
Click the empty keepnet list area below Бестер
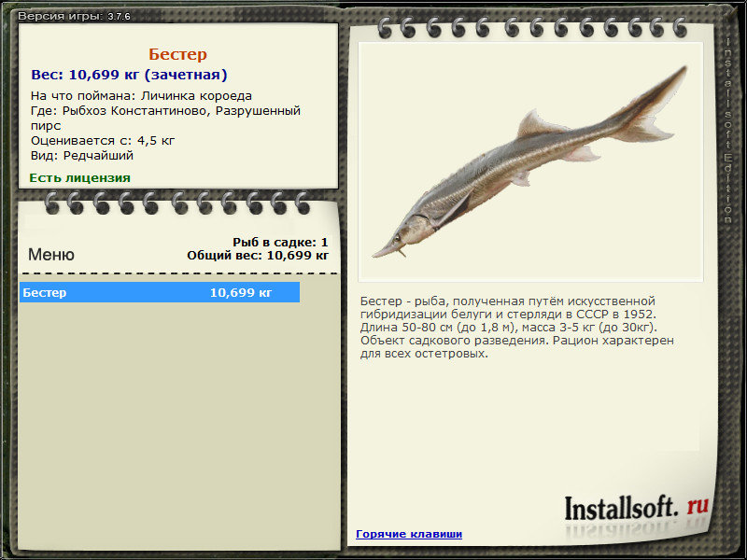pos(179,424)
